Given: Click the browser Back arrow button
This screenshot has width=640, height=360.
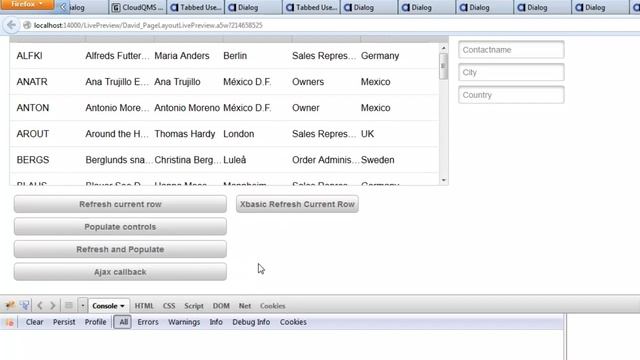Looking at the screenshot, I should (11, 25).
